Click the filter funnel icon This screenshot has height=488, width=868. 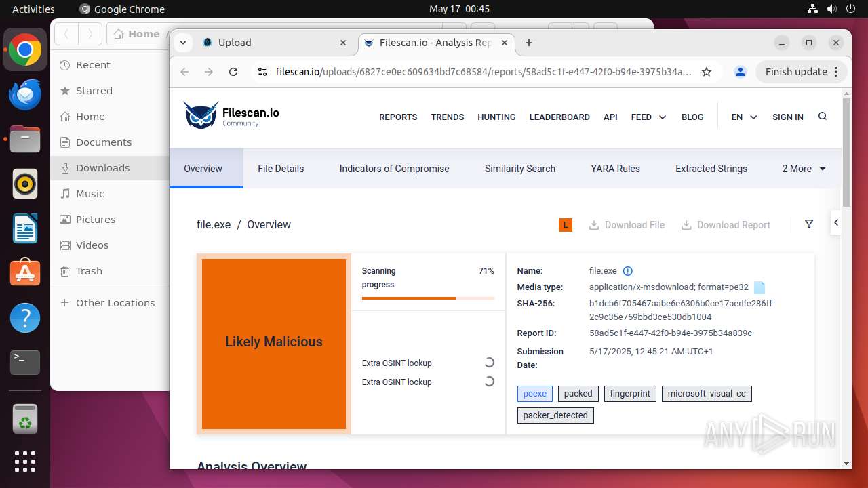809,224
